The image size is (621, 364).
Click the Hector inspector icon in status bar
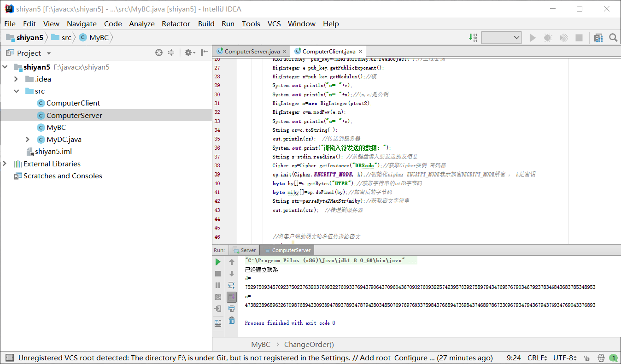601,358
